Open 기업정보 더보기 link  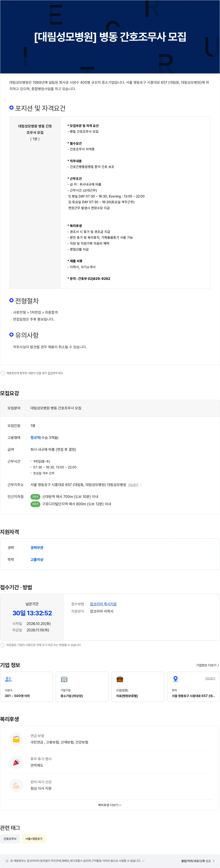pos(208,665)
